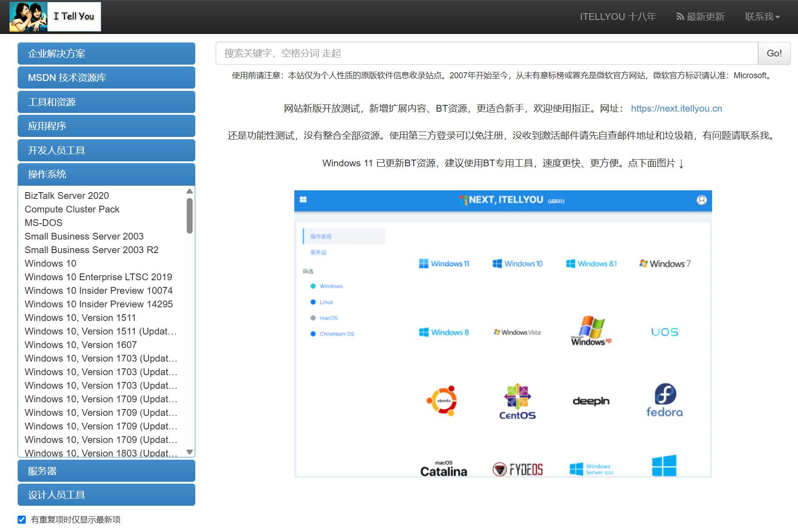Click the macOS Catalina logo
The width and height of the screenshot is (798, 532).
coord(444,469)
